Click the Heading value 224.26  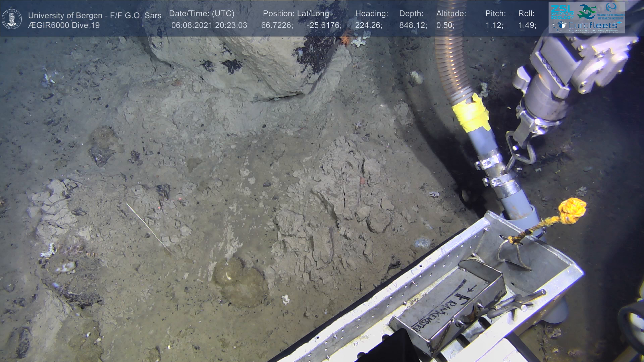click(x=369, y=25)
